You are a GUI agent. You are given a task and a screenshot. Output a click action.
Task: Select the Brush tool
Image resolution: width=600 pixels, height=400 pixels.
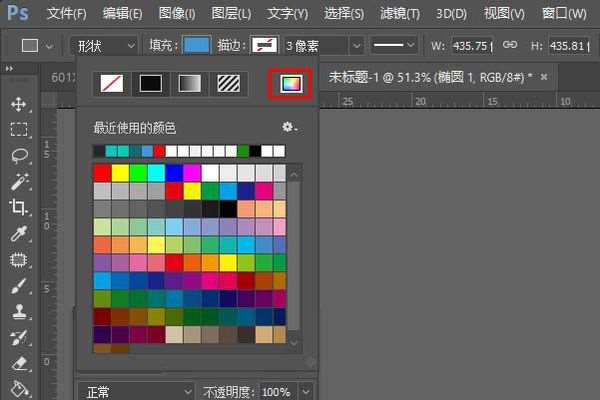coord(19,285)
